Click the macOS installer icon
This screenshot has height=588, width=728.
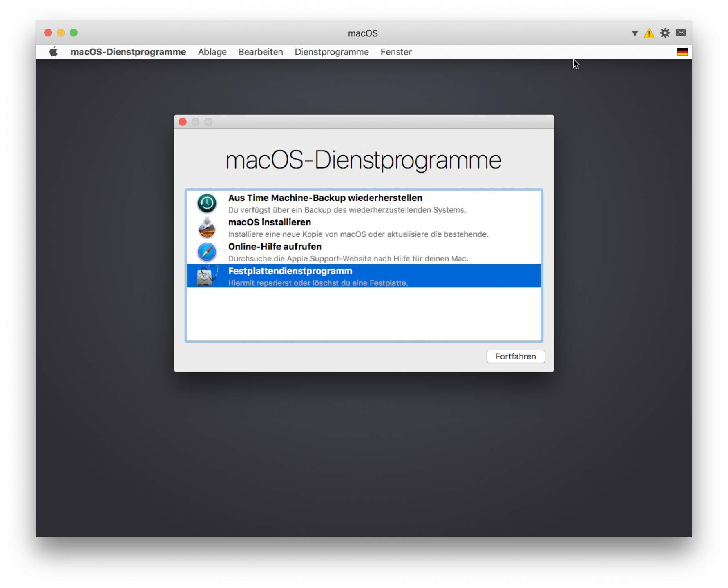207,227
